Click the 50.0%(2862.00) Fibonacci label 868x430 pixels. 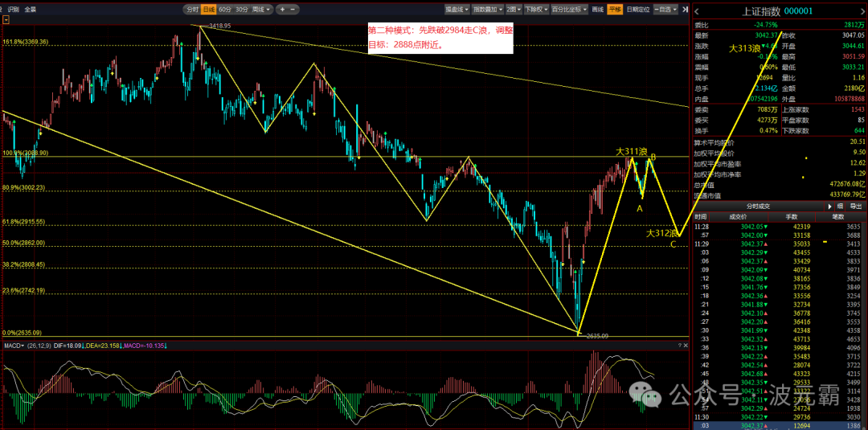(x=24, y=243)
